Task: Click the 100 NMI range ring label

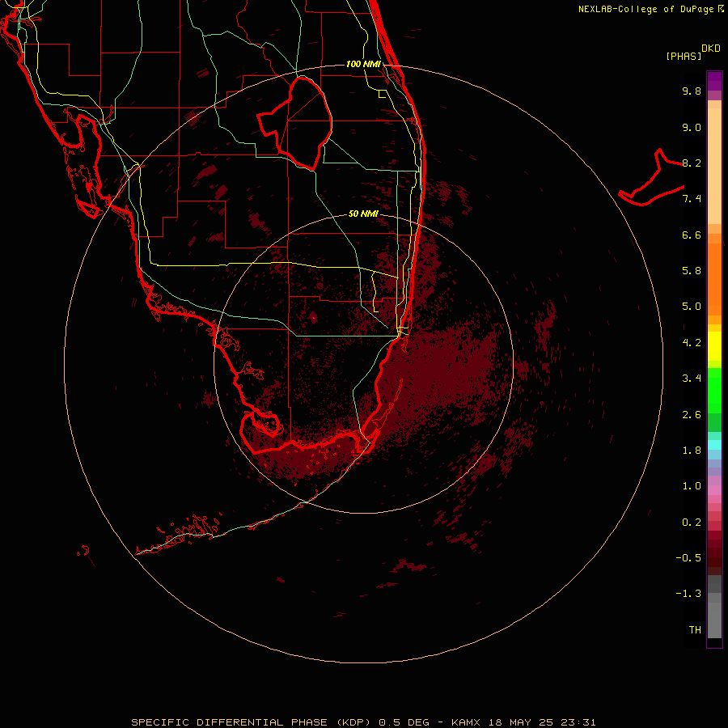Action: click(x=363, y=64)
